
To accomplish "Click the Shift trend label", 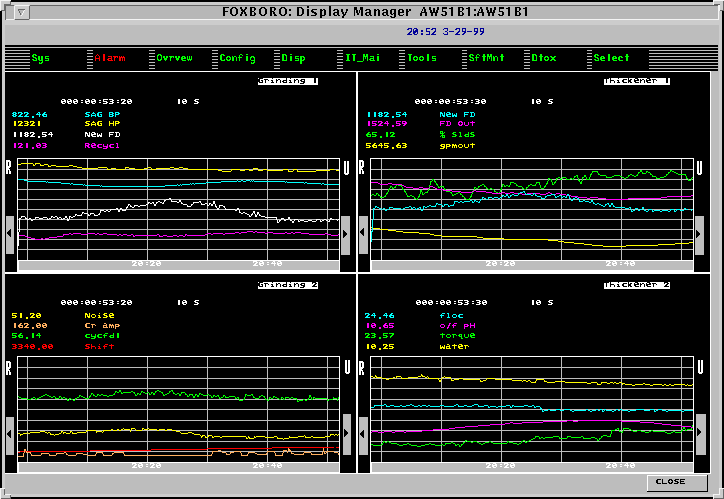I will pos(99,347).
